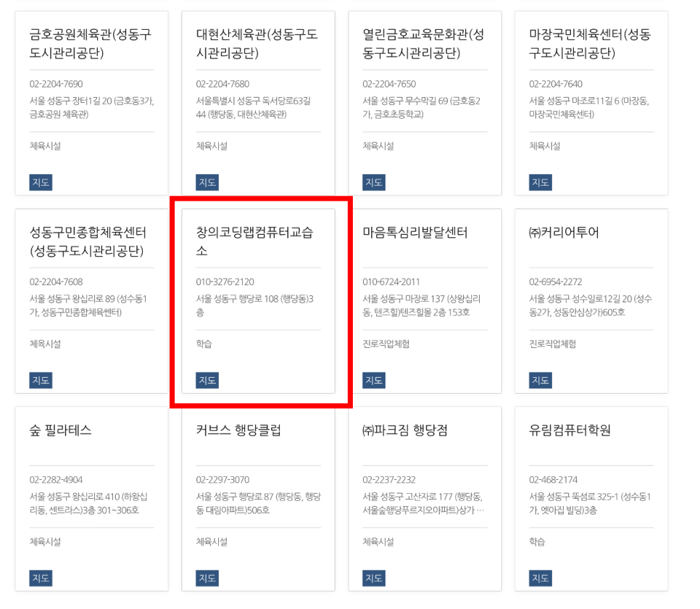This screenshot has height=609, width=700.
Task: Open map for 금호공원체육관 card
Action: (41, 182)
